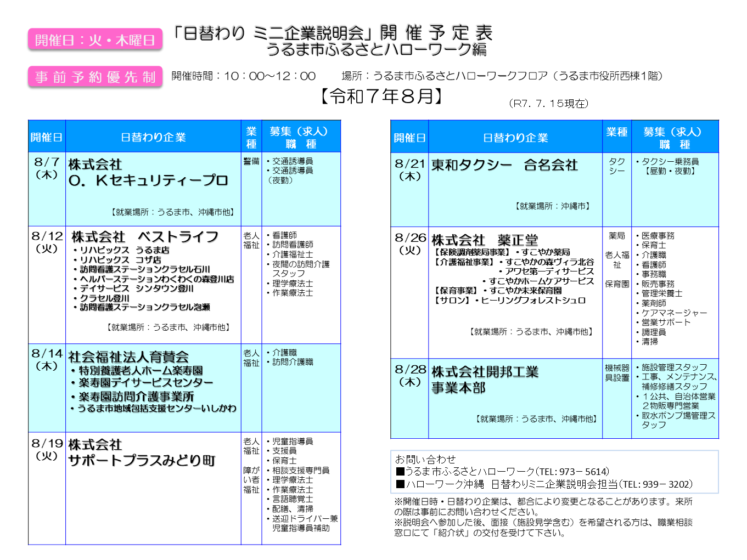Click the 【サロン】ヒーリングフォレストシュロ line

point(510,301)
